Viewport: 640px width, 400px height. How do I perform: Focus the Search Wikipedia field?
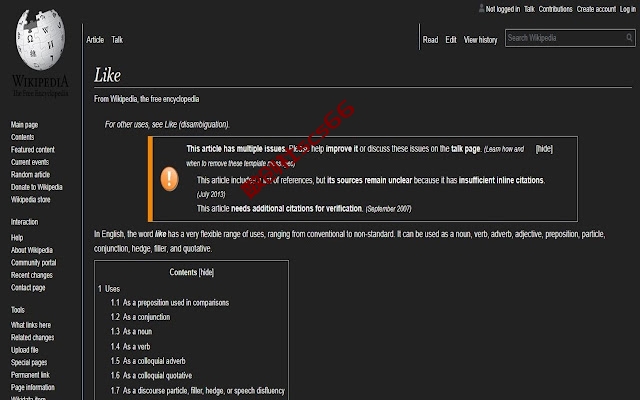click(570, 38)
